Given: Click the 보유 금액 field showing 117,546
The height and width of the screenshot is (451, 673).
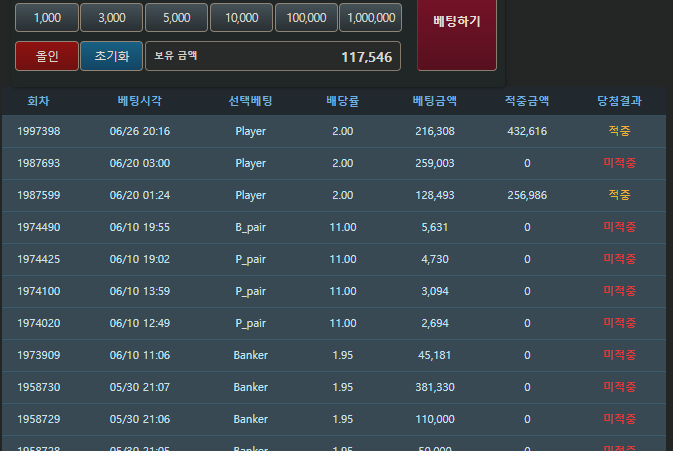Looking at the screenshot, I should click(x=273, y=56).
